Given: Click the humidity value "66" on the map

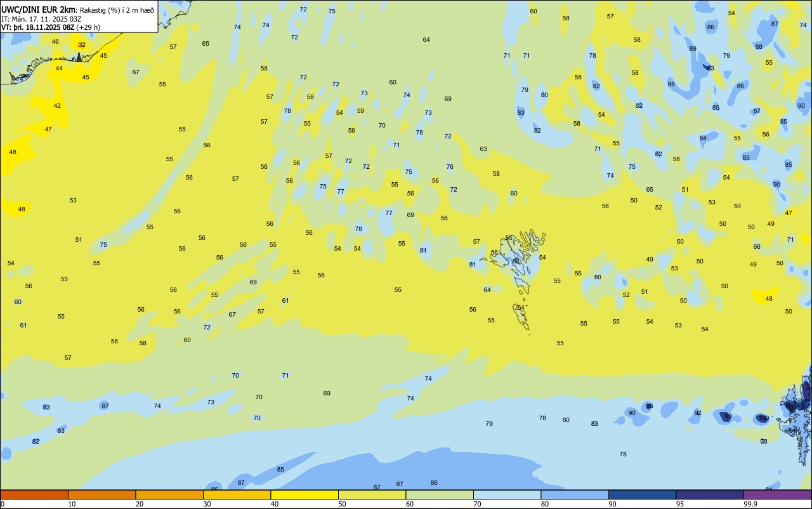Looking at the screenshot, I should [757, 246].
